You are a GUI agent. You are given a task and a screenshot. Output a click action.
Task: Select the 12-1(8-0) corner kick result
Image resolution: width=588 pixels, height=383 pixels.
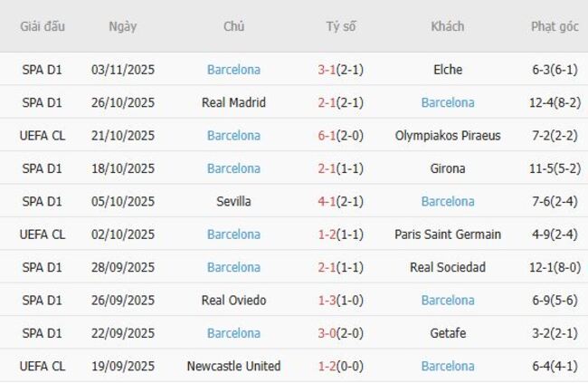point(555,267)
